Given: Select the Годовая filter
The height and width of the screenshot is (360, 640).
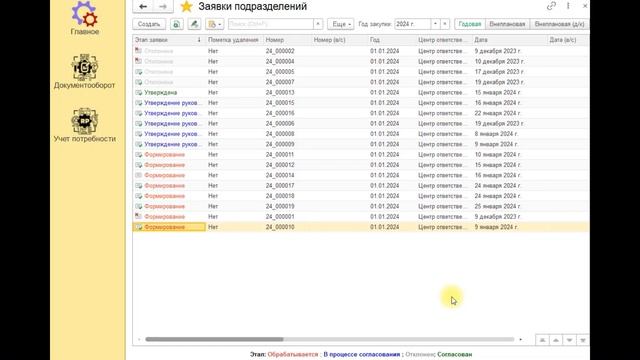Looking at the screenshot, I should click(470, 24).
